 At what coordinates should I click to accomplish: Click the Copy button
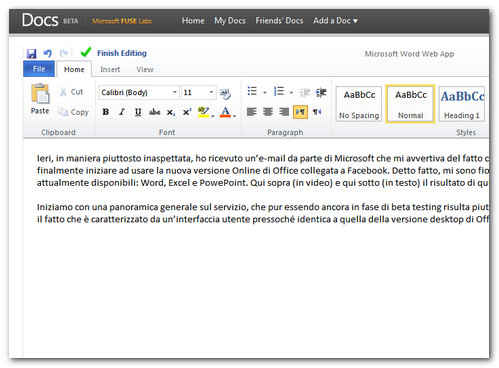[73, 112]
